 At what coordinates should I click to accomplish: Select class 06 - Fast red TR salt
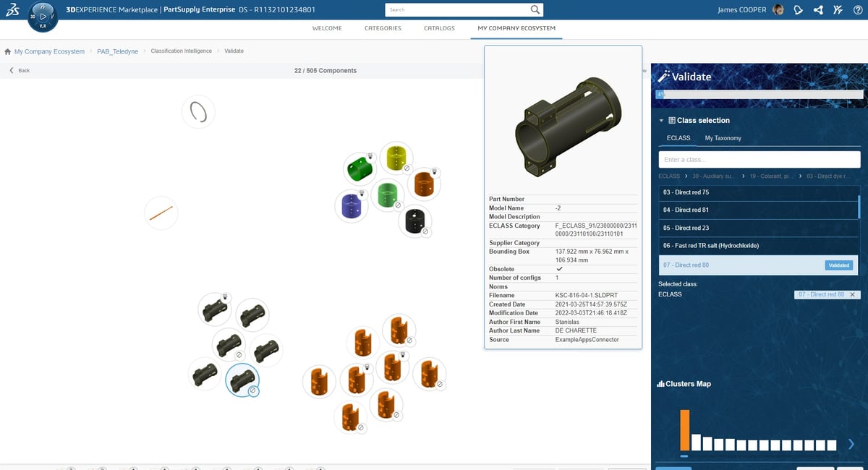click(x=757, y=246)
